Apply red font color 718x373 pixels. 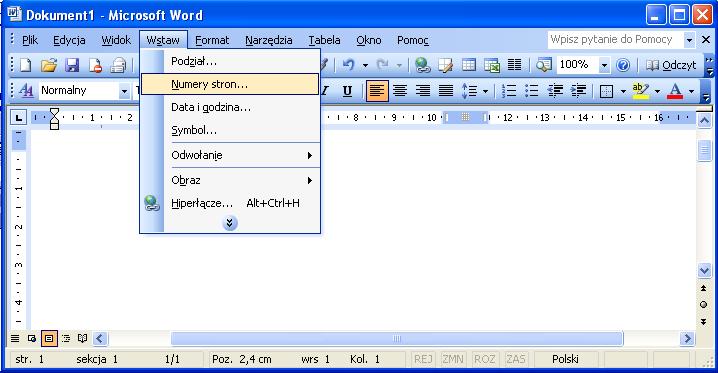(x=675, y=91)
